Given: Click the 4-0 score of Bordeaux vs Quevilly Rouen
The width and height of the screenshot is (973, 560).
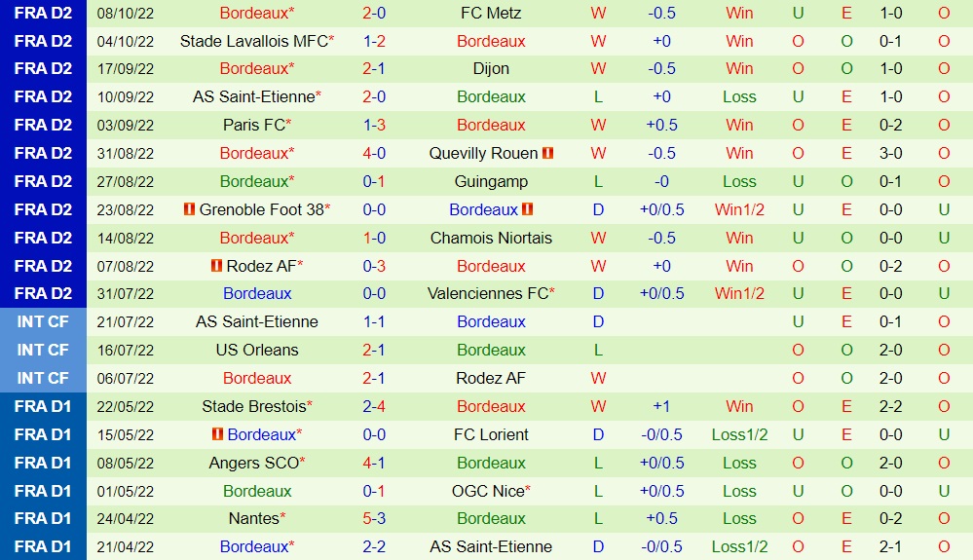Looking at the screenshot, I should pyautogui.click(x=374, y=153).
